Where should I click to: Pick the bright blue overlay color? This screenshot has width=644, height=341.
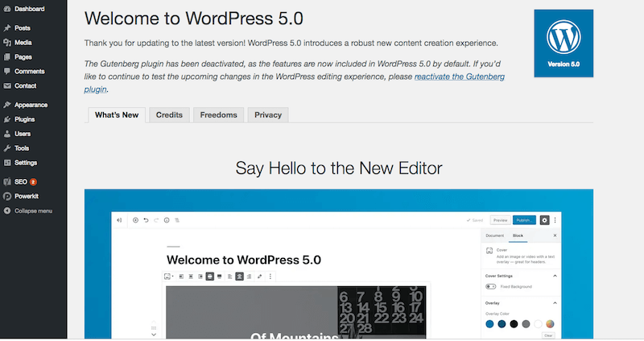tap(489, 324)
